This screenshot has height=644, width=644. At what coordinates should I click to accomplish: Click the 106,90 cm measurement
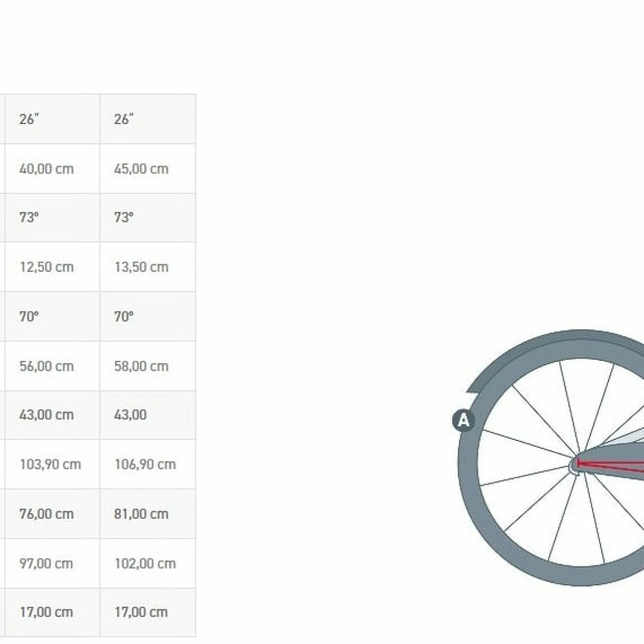(x=145, y=464)
